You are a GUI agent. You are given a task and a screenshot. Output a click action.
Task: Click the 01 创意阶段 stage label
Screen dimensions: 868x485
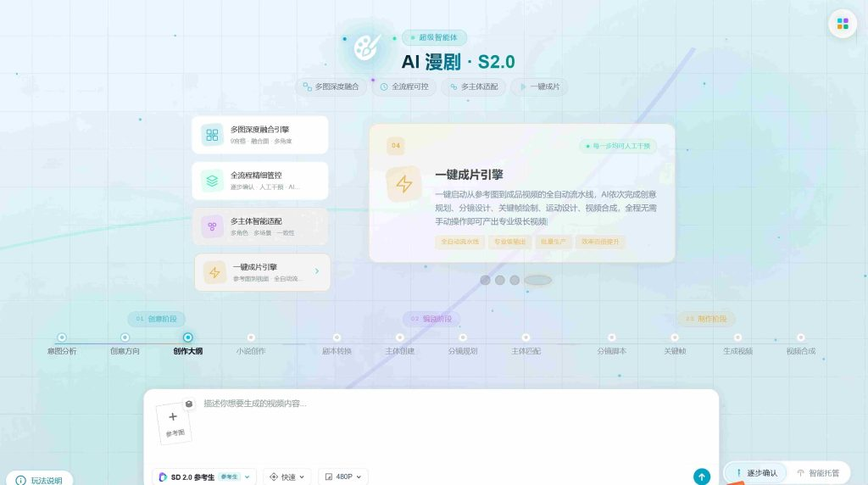click(156, 319)
